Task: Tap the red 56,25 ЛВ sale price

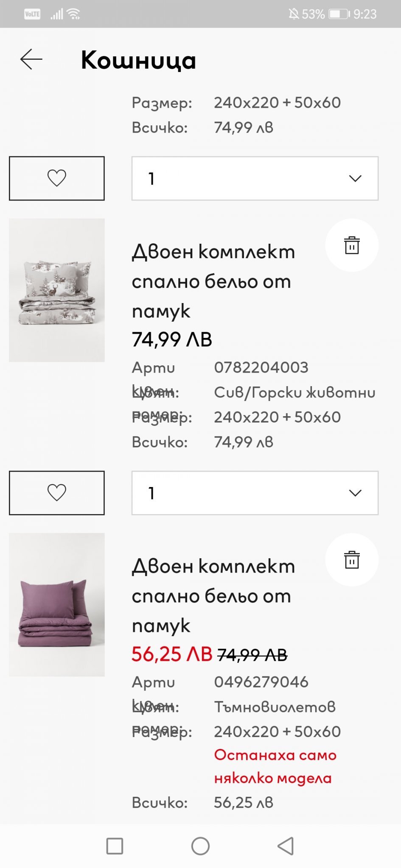Action: click(172, 654)
